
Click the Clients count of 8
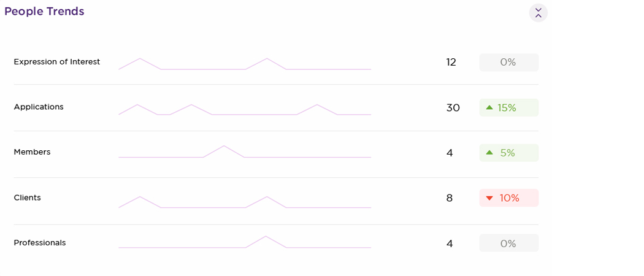point(450,198)
